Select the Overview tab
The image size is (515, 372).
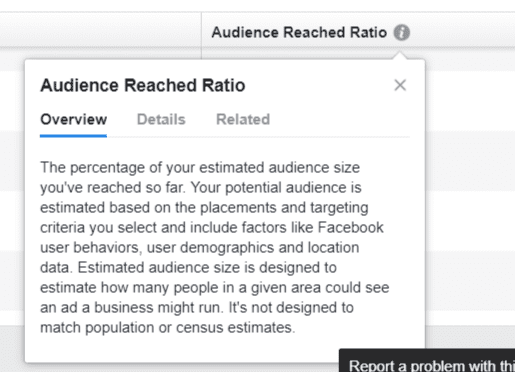[x=73, y=119]
